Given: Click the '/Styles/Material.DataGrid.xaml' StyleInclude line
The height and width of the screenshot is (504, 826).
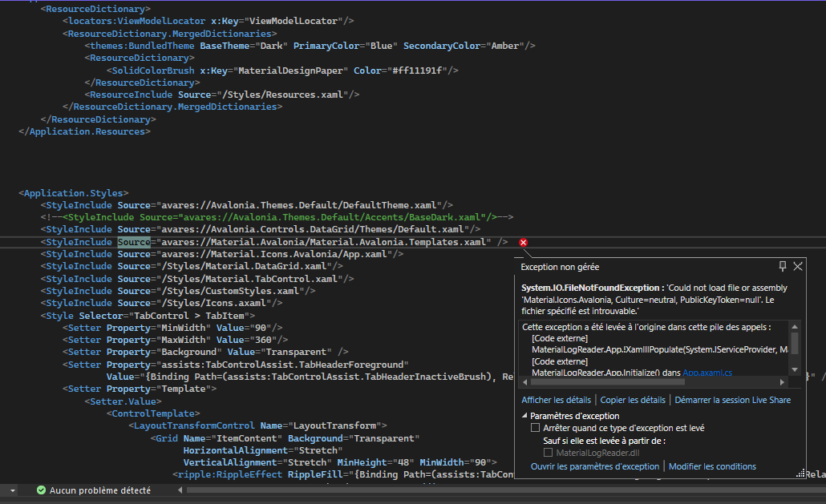Looking at the screenshot, I should click(x=192, y=266).
